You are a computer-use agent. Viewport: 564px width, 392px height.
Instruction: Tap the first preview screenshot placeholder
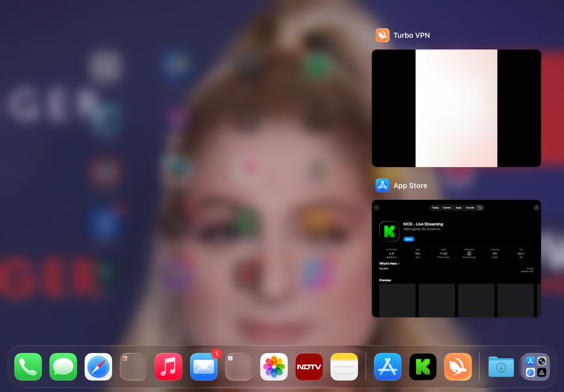tap(397, 300)
